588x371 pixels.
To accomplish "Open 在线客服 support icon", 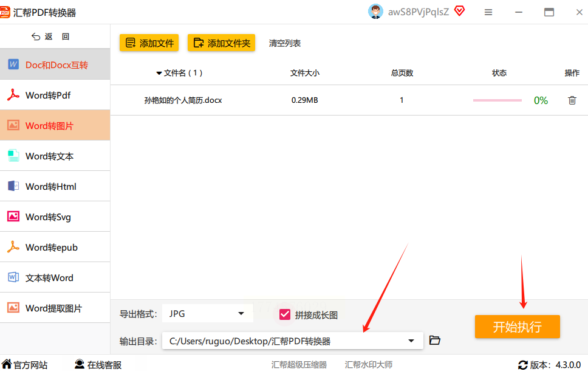I will click(79, 364).
